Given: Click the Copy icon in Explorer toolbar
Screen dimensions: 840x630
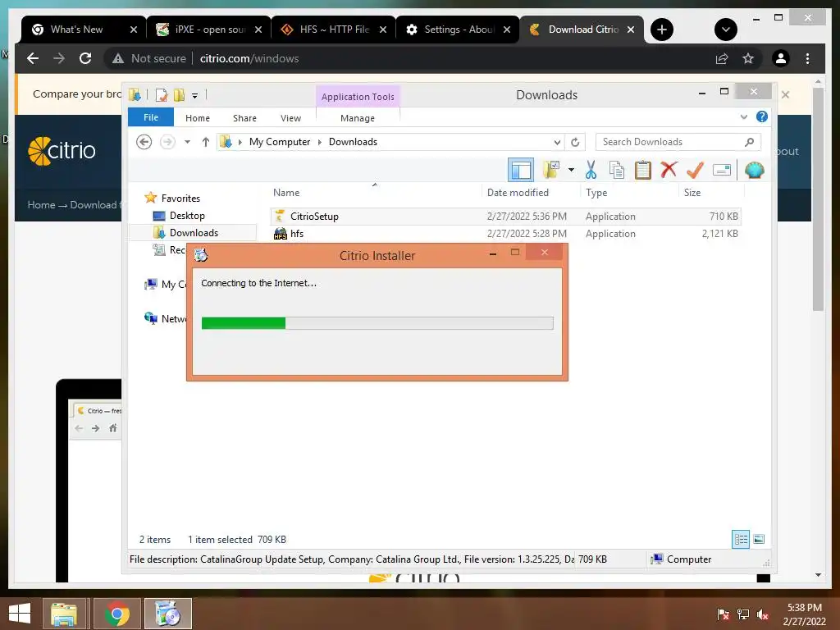Looking at the screenshot, I should click(617, 171).
